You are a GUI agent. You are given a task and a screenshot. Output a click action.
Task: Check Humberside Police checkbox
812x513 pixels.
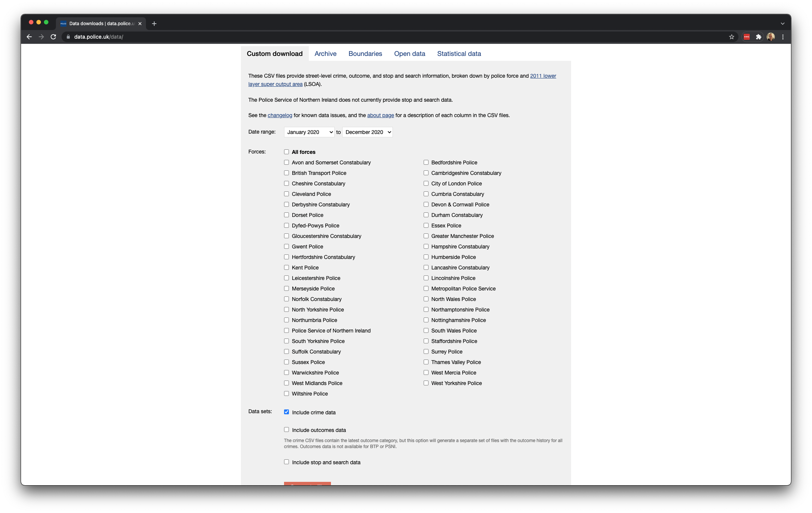[x=426, y=257]
